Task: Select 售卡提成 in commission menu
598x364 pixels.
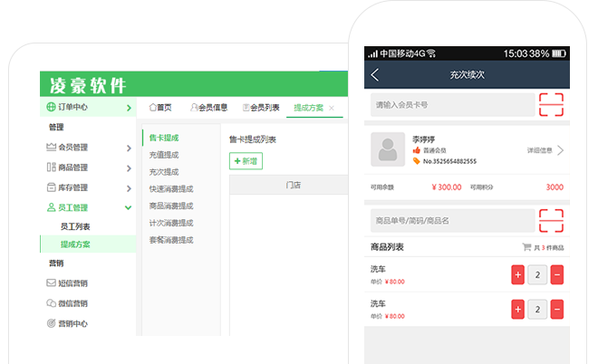Action: 164,138
